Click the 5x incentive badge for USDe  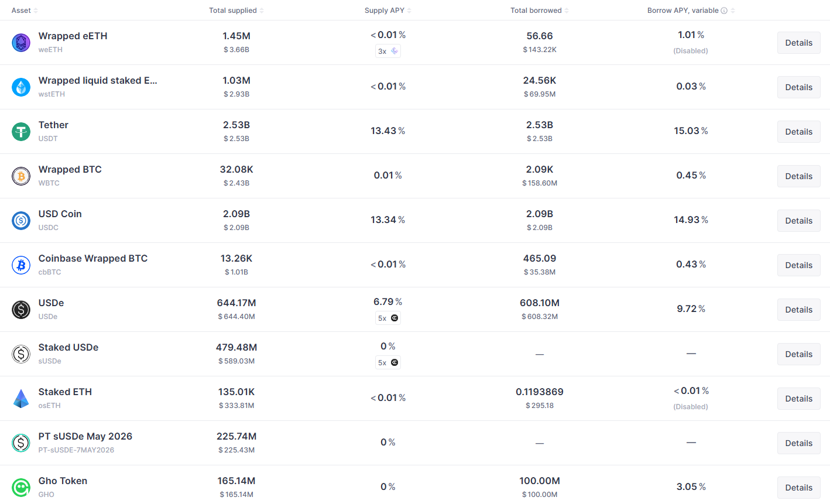388,318
